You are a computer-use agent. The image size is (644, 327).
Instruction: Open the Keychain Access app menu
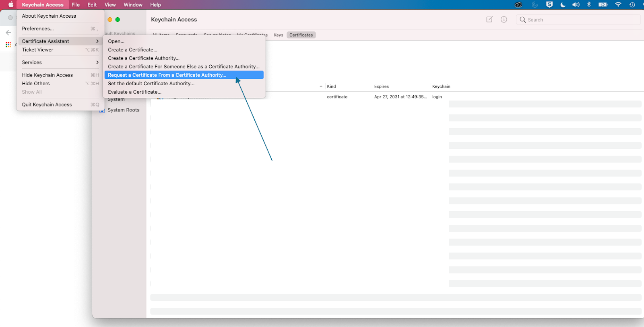point(43,5)
